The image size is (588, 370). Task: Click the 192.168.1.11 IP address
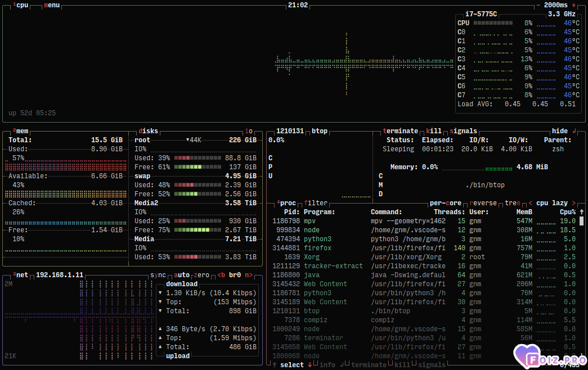click(60, 275)
